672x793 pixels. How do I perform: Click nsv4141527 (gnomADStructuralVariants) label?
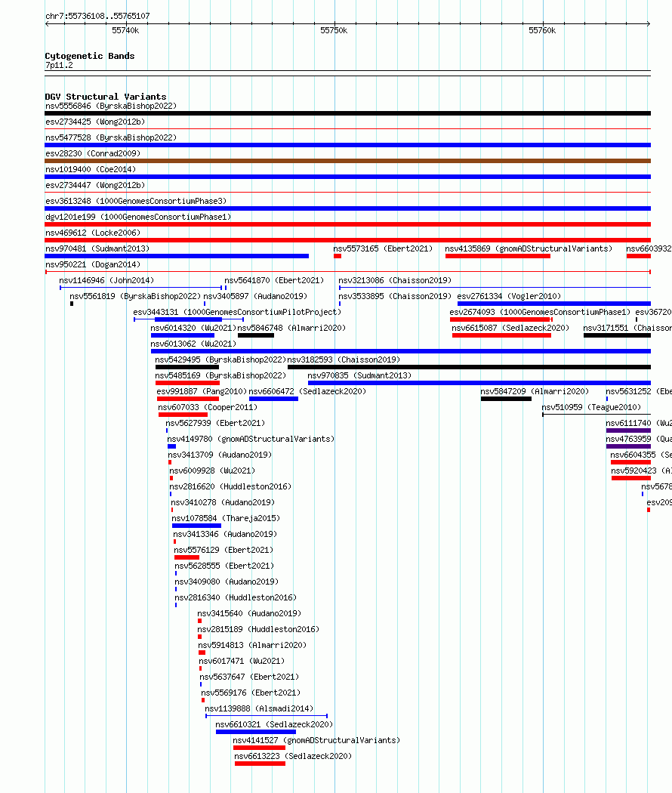pyautogui.click(x=316, y=740)
